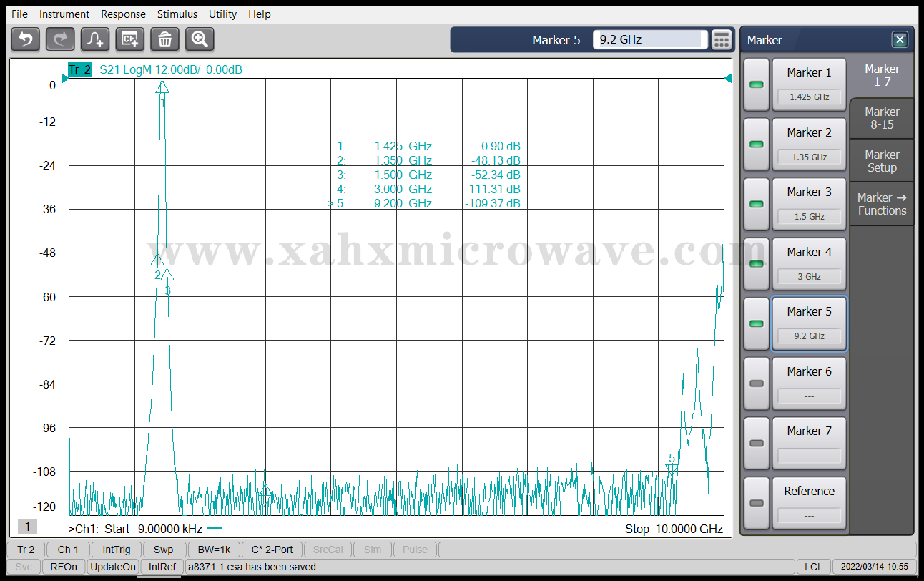
Task: Add a new channel with the channel-plus icon
Action: pos(130,39)
